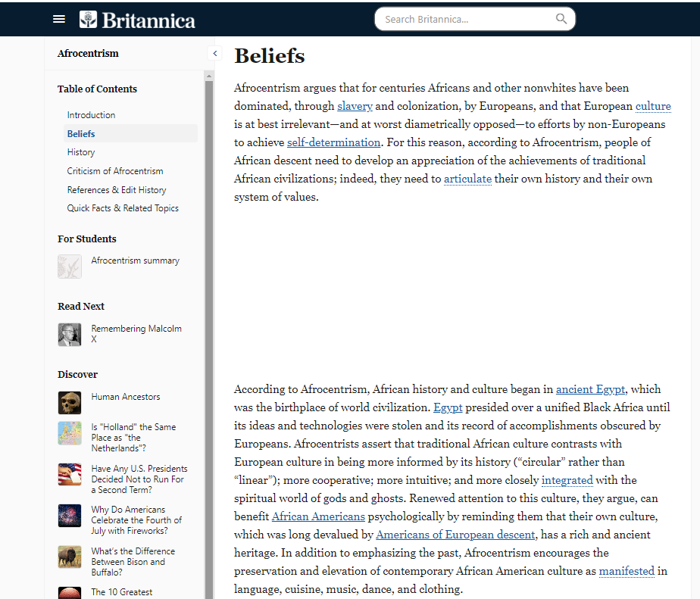Viewport: 700px width, 599px height.
Task: Click the sidebar scrollbar up arrow
Action: coord(209,76)
